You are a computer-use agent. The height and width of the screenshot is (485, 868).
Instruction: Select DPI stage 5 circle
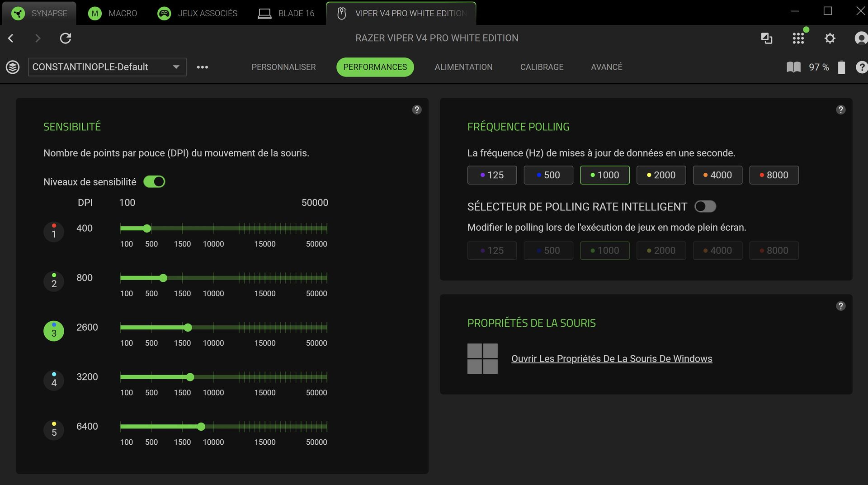[x=54, y=430]
